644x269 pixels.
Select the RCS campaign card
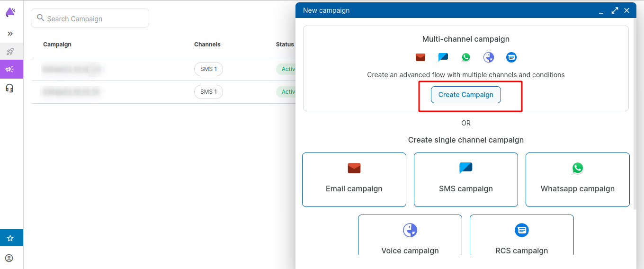coord(521,236)
